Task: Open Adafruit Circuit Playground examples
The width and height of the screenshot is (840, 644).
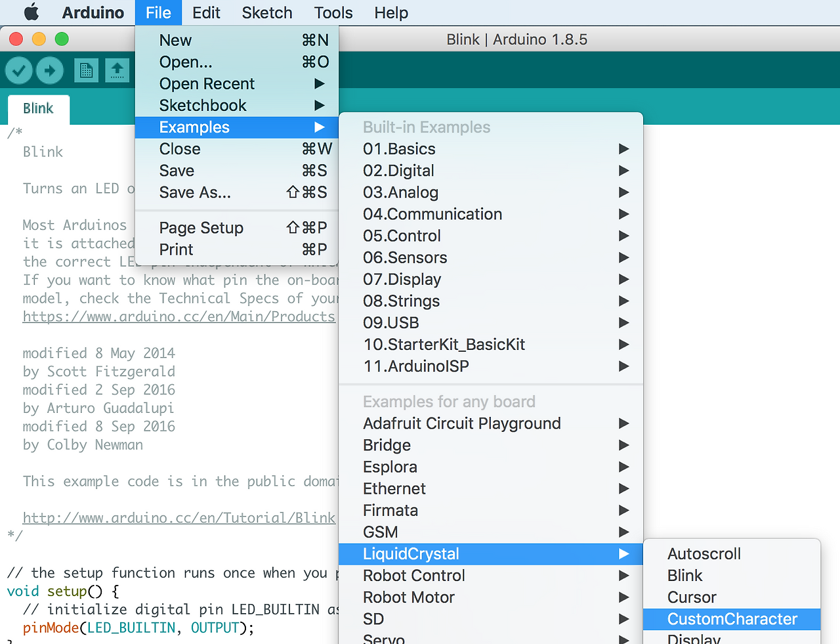Action: (491, 423)
